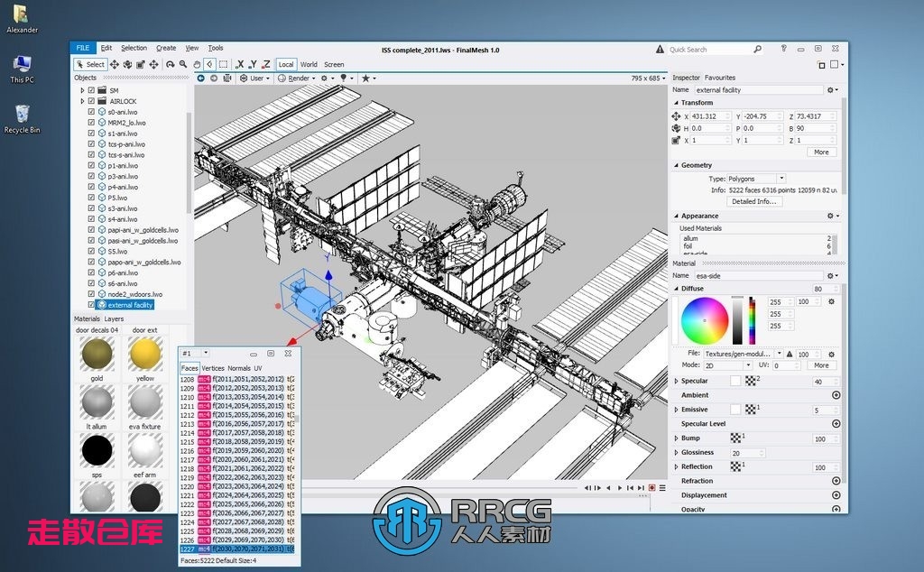Open the Selection menu
Image resolution: width=924 pixels, height=572 pixels.
(134, 48)
